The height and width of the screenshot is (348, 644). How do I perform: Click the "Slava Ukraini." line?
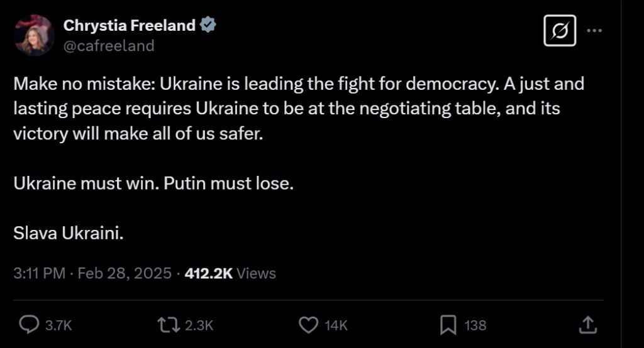pos(68,232)
